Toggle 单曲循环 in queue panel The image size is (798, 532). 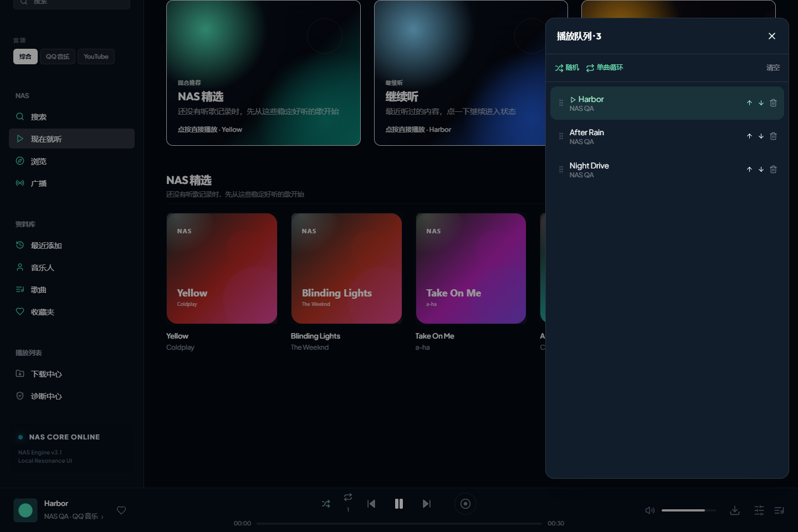(x=605, y=68)
